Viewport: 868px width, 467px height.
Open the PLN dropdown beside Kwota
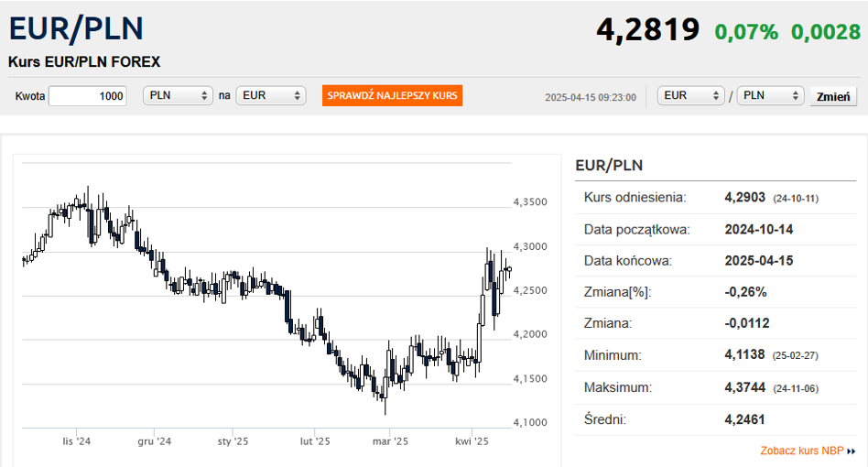click(x=179, y=96)
